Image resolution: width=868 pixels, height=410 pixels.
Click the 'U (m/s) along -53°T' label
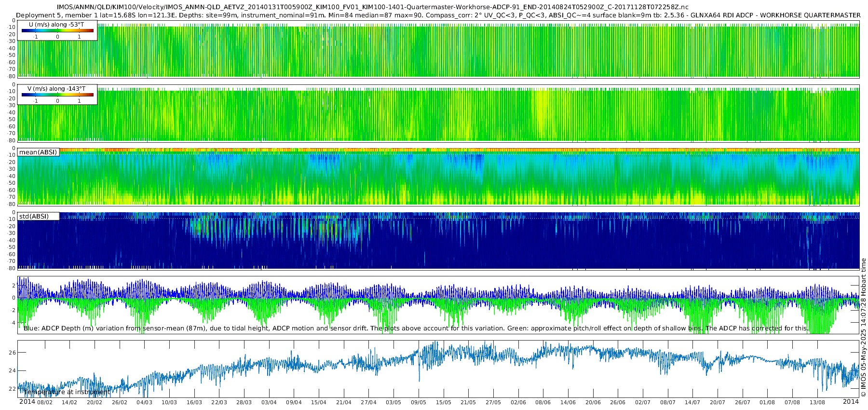click(x=56, y=25)
